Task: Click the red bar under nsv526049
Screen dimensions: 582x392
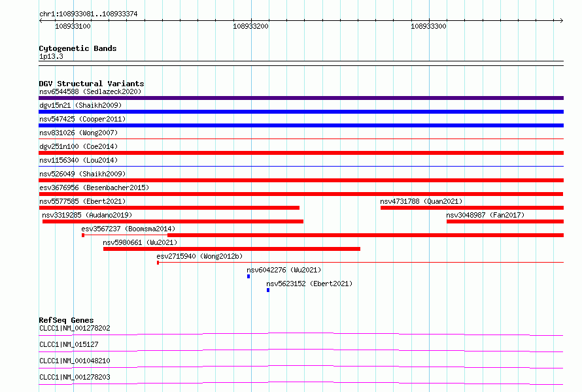Action: pos(301,180)
